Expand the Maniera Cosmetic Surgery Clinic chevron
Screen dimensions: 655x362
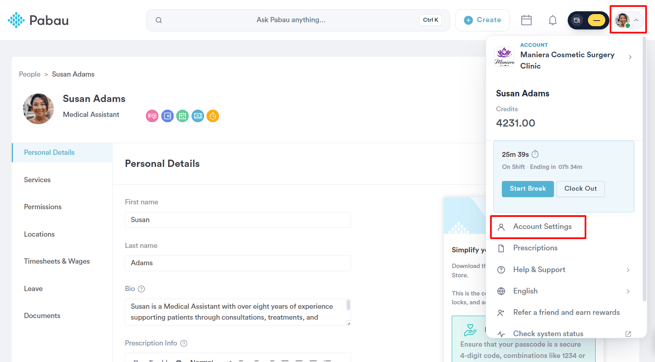point(630,57)
